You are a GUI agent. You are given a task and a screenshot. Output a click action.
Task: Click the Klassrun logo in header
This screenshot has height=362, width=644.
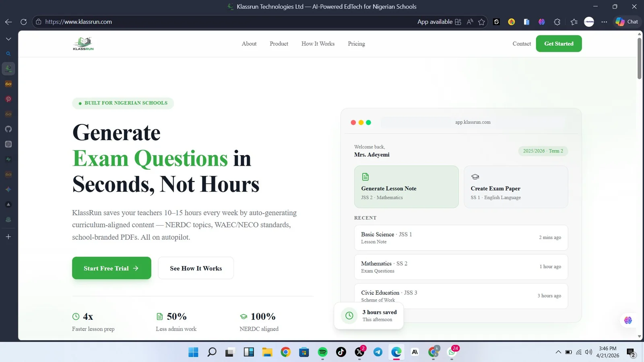(83, 43)
